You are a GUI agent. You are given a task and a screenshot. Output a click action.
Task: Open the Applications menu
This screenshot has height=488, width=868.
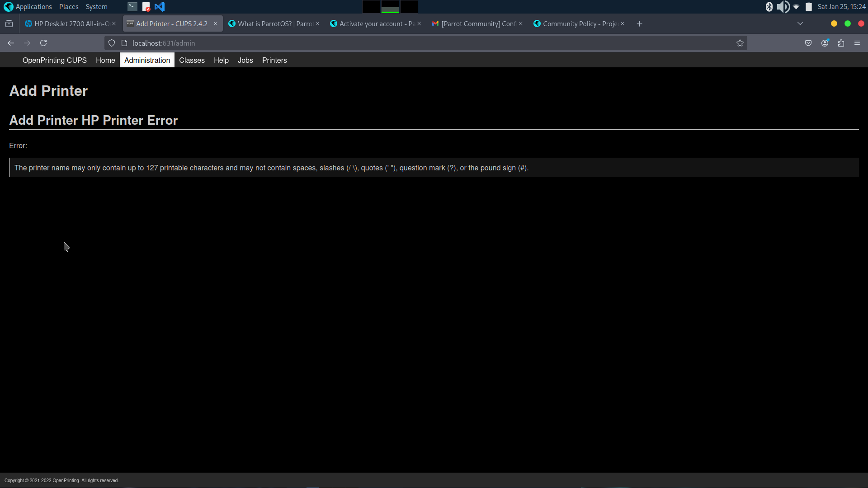(28, 7)
